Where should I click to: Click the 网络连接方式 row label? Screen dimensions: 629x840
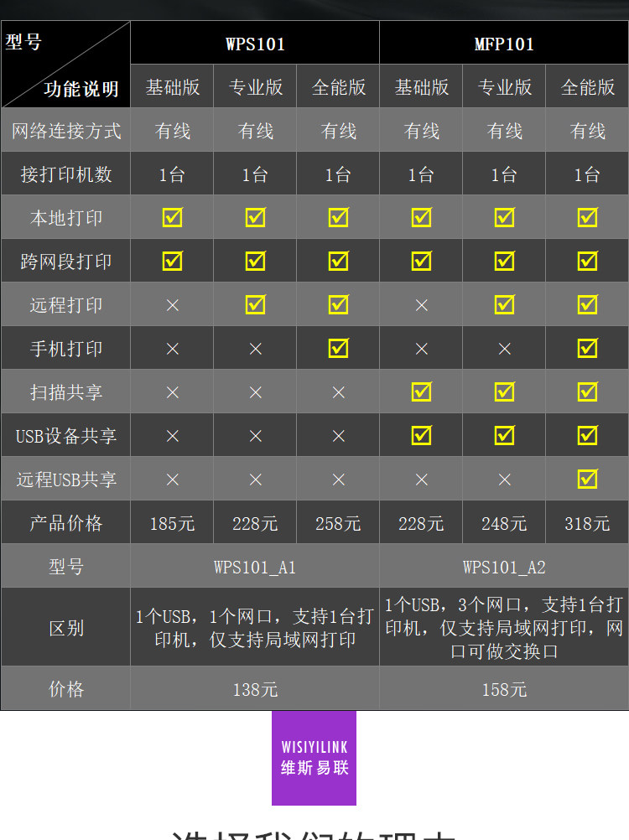coord(66,131)
